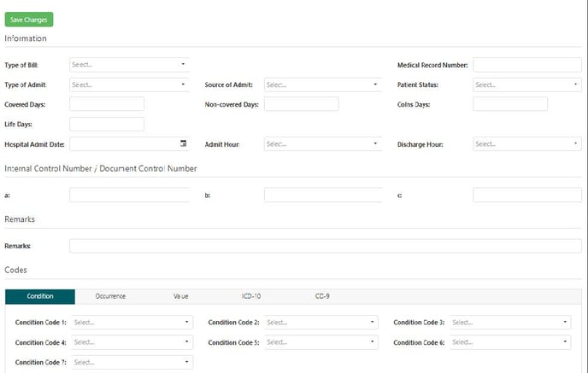Expand the Source of Admit dropdown
This screenshot has height=373, width=588.
[321, 85]
